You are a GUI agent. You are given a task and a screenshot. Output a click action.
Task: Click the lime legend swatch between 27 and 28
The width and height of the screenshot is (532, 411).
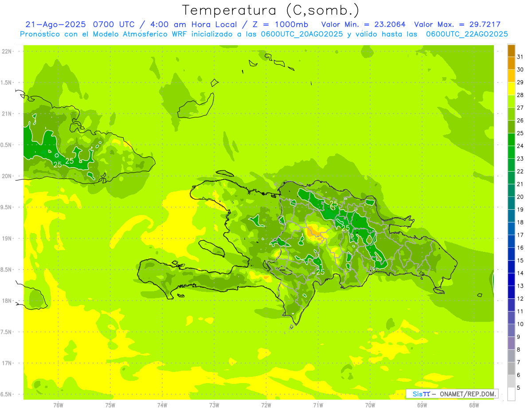point(511,101)
